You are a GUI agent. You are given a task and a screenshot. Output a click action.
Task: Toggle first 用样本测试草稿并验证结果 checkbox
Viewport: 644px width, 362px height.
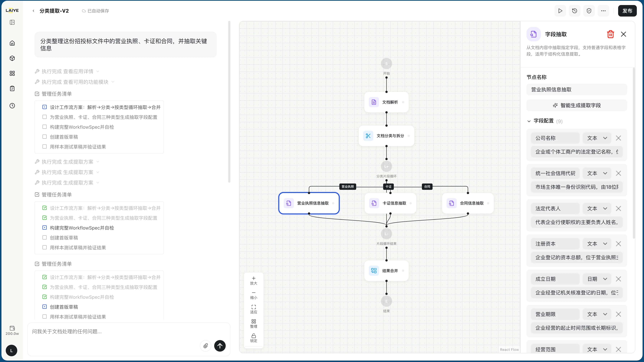[45, 146]
